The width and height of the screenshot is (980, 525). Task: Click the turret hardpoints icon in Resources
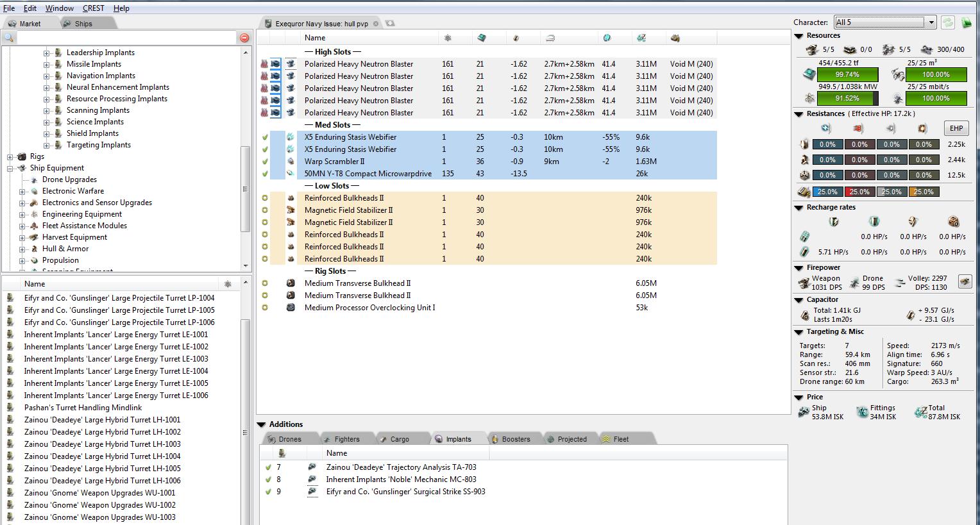812,49
